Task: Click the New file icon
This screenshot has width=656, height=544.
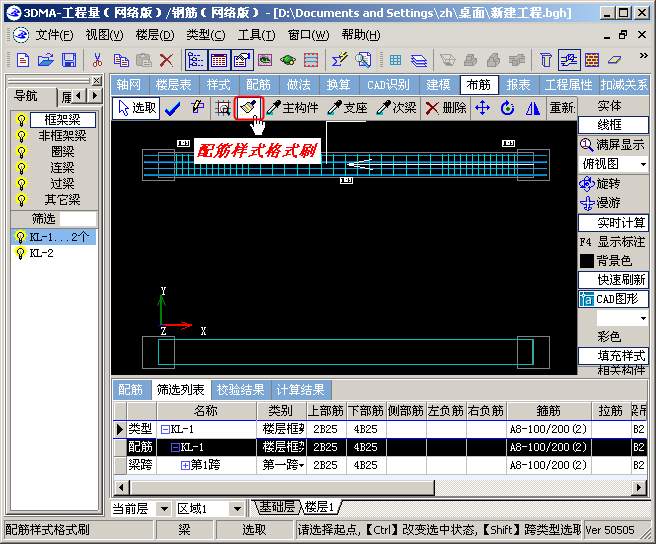Action: (23, 60)
